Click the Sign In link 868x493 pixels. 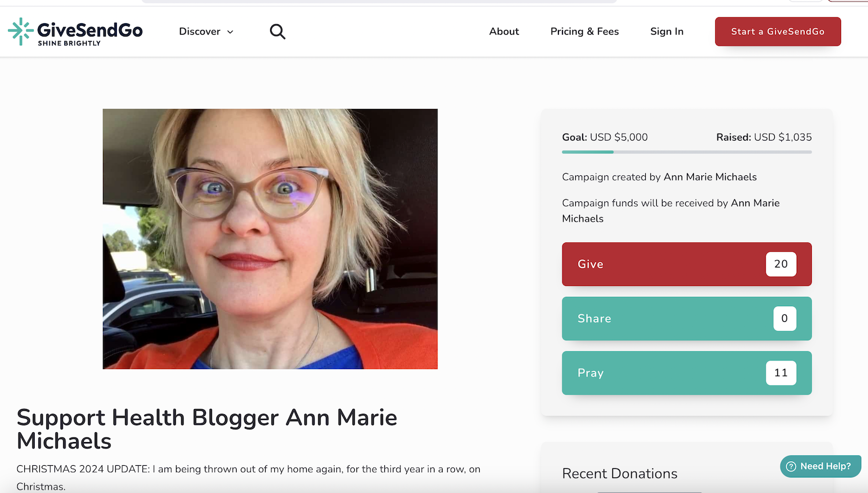tap(667, 31)
